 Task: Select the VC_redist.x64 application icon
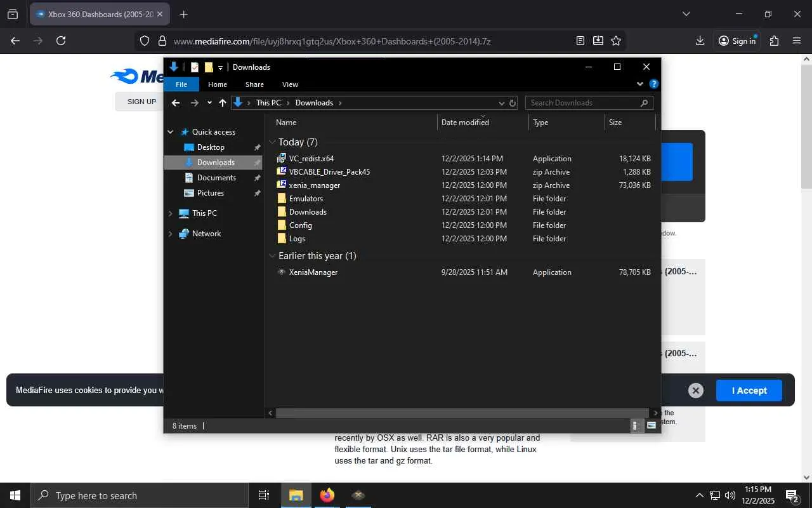[282, 159]
